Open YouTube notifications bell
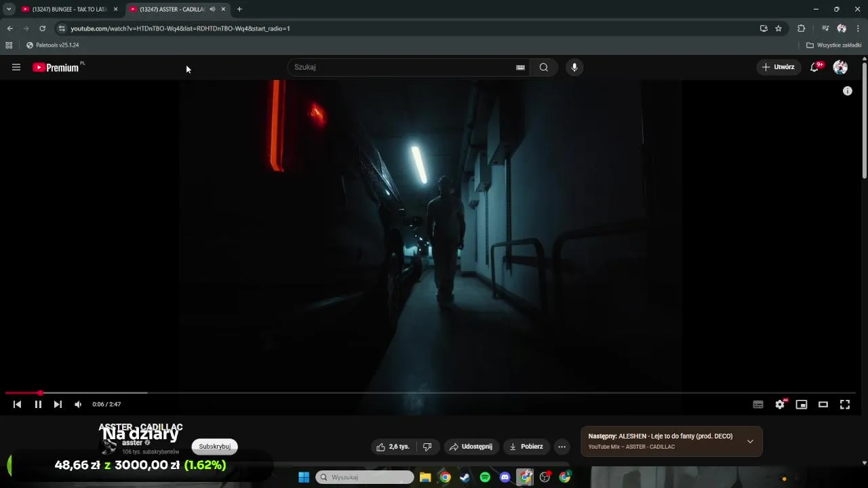Viewport: 868px width, 488px height. pos(815,67)
